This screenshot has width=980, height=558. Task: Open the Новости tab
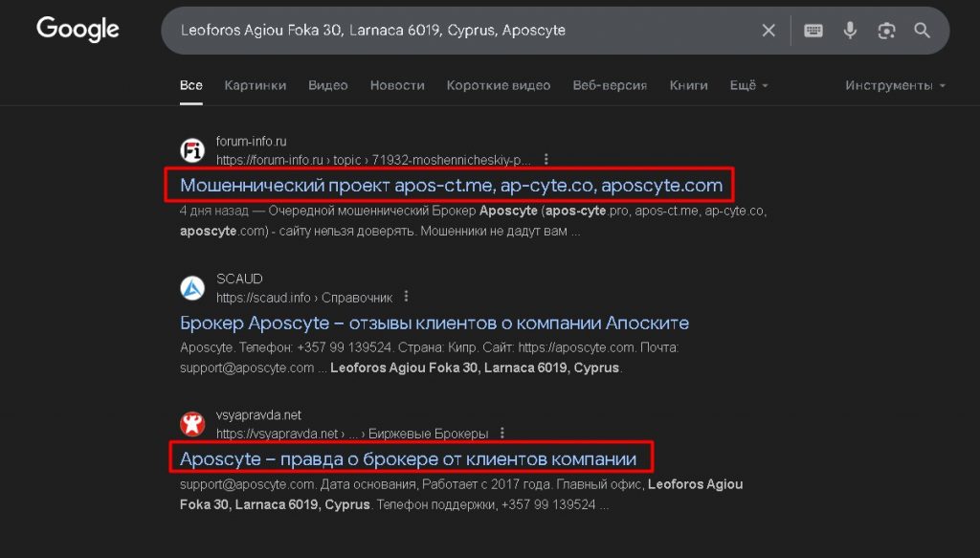tap(397, 85)
